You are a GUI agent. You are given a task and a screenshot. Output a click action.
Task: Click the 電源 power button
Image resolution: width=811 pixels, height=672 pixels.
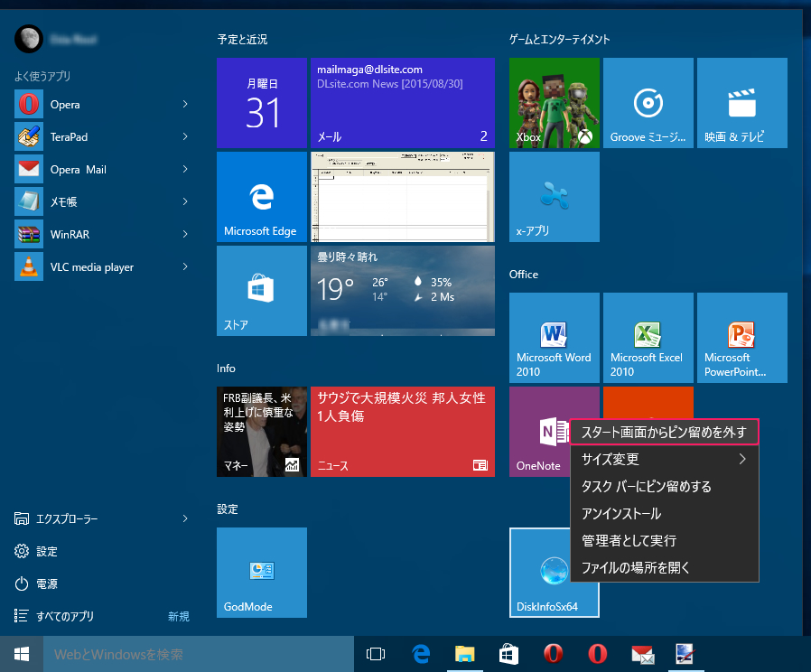coord(36,584)
